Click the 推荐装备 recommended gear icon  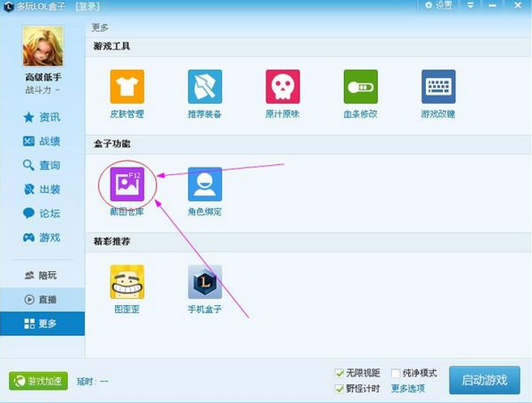205,87
